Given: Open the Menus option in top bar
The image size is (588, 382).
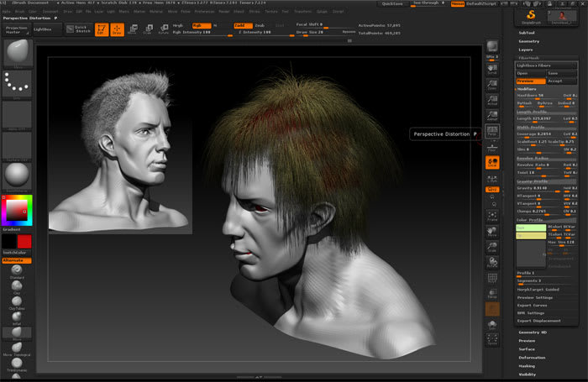Looking at the screenshot, I should 458,4.
